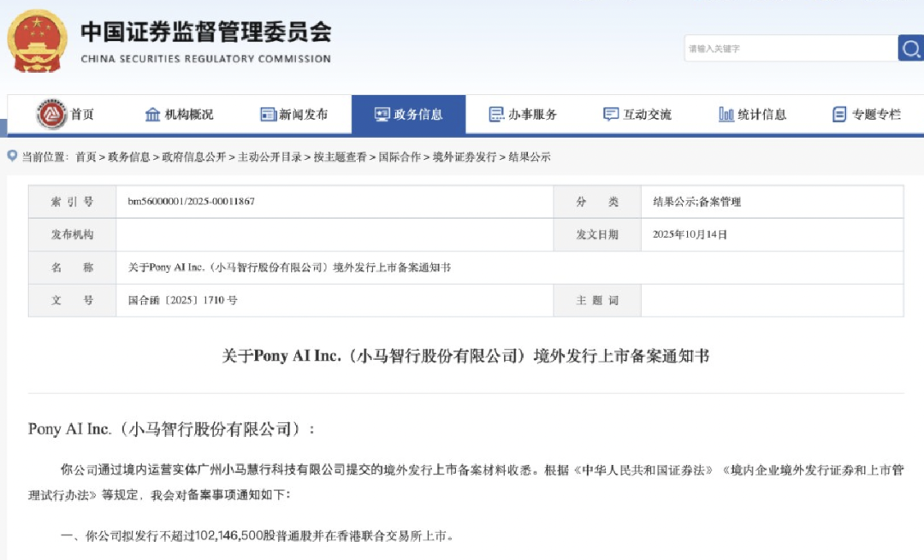Screen dimensions: 924x560
Task: Click the salutation line Pony AI Inc.（小马智行股份有限公司）：
Action: [x=171, y=429]
